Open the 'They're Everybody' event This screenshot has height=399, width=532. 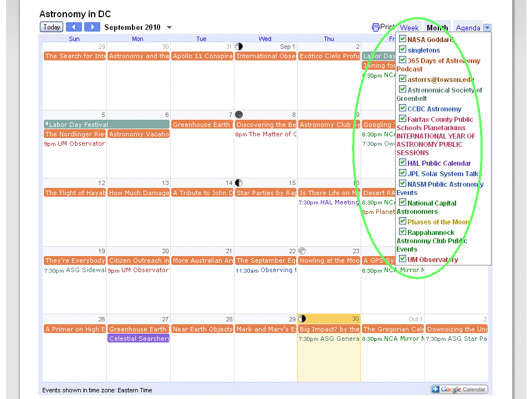point(75,260)
